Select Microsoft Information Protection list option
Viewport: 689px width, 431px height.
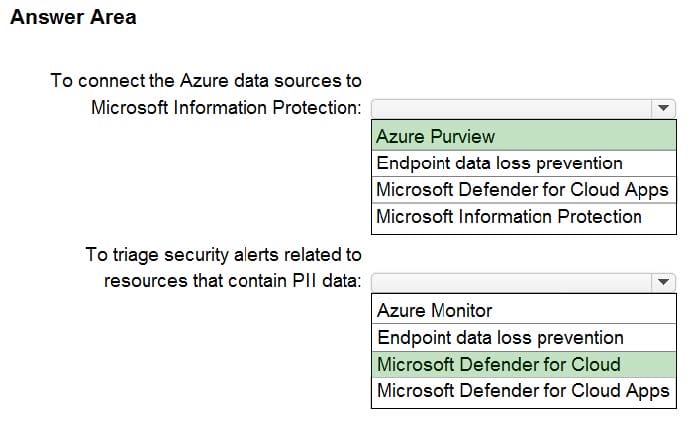[509, 216]
